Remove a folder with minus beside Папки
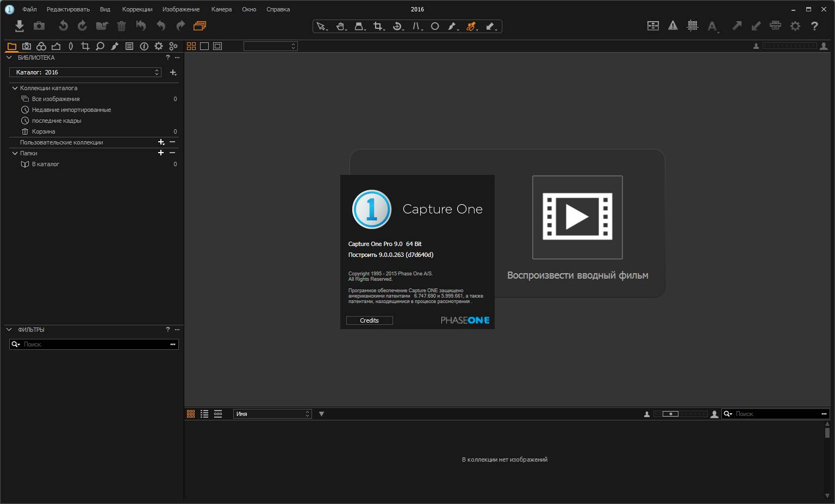Viewport: 835px width, 504px height. click(172, 153)
